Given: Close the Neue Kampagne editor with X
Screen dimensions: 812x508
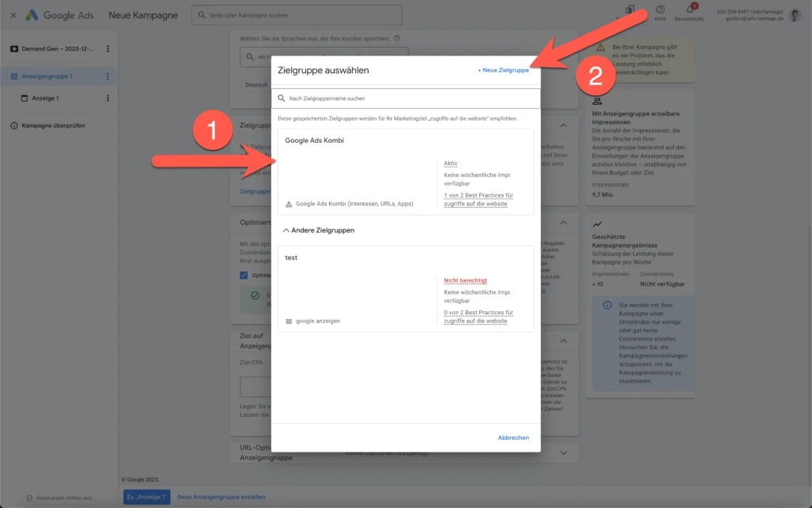Looking at the screenshot, I should pyautogui.click(x=13, y=15).
